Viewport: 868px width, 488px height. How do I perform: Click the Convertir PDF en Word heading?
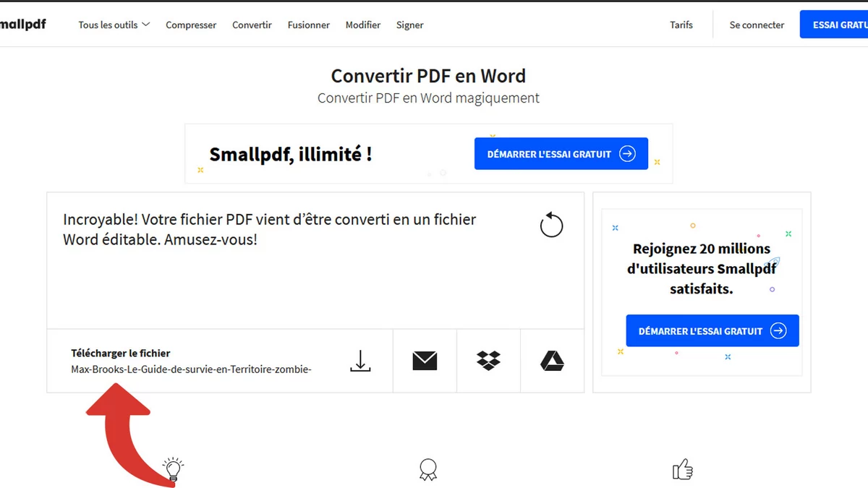[428, 76]
